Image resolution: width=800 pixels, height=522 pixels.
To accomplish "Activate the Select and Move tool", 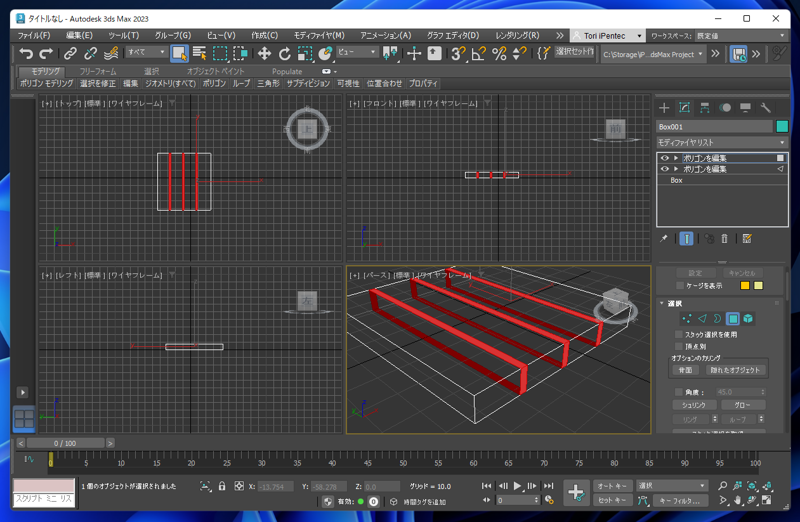I will pos(264,53).
